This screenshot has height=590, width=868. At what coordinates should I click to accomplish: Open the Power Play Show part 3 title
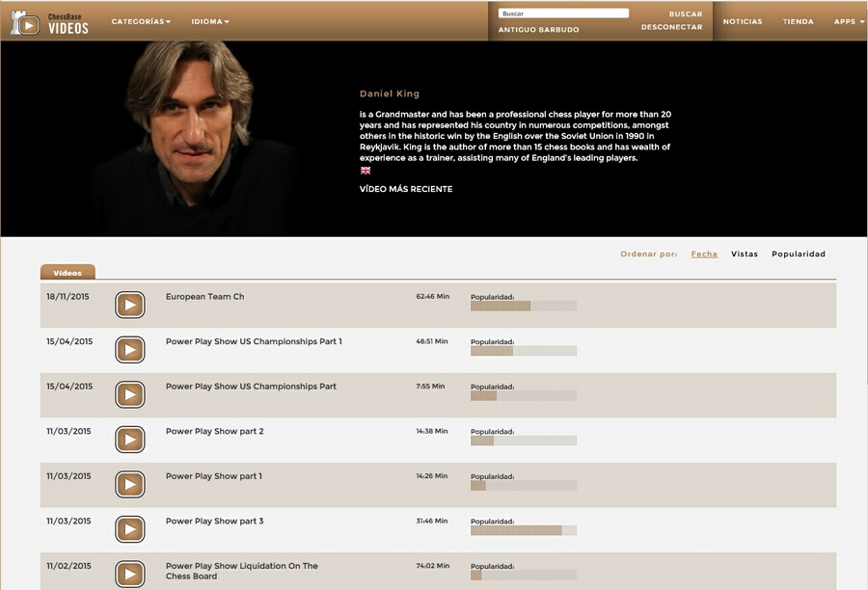pyautogui.click(x=215, y=521)
